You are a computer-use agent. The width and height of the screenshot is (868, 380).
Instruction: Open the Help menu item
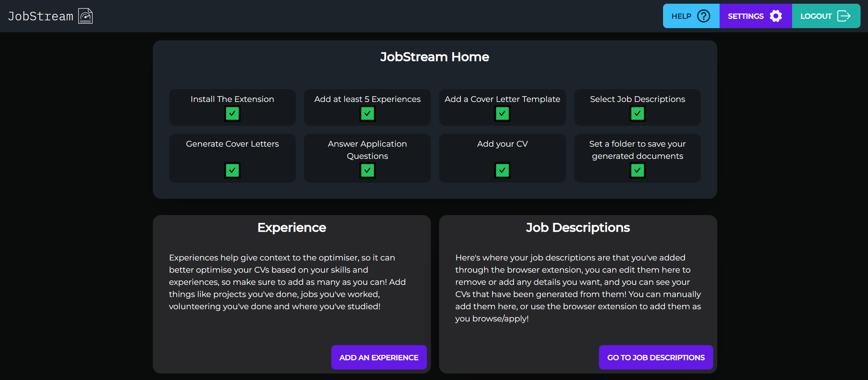coord(681,16)
